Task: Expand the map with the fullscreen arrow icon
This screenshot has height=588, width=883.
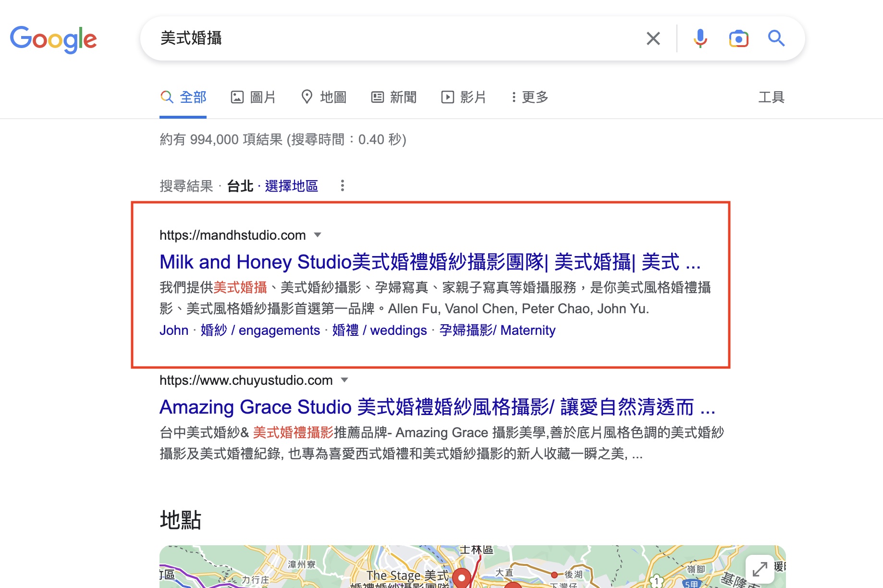Action: 760,569
